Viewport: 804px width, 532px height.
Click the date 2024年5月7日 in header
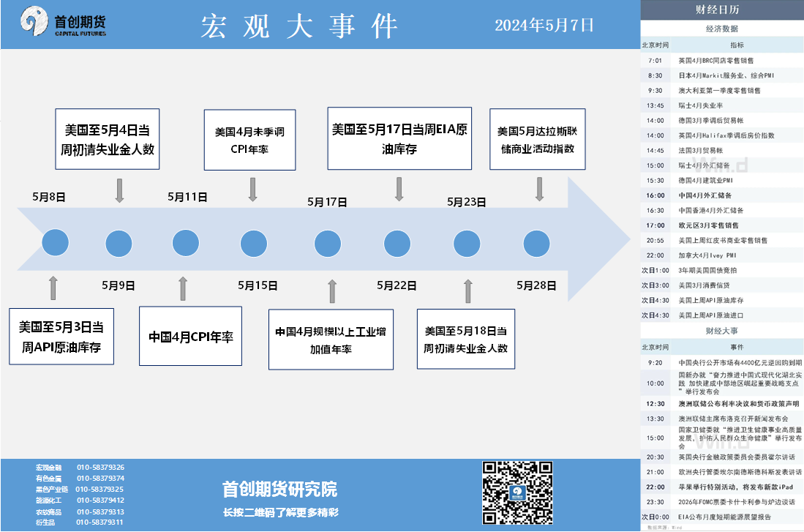[x=544, y=25]
